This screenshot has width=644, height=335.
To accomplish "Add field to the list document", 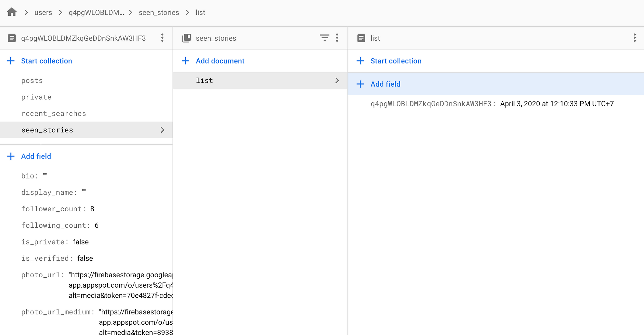I will coord(385,84).
